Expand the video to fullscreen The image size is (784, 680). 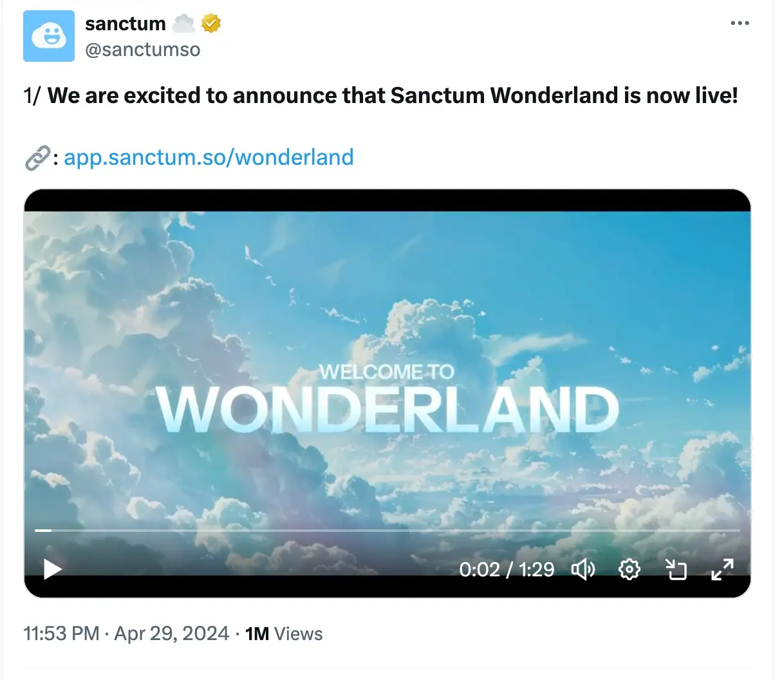coord(722,569)
